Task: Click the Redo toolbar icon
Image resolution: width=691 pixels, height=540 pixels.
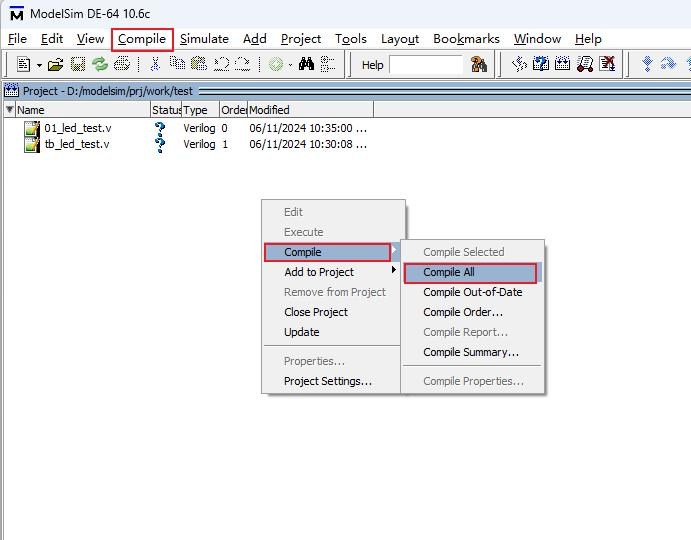Action: (x=242, y=64)
